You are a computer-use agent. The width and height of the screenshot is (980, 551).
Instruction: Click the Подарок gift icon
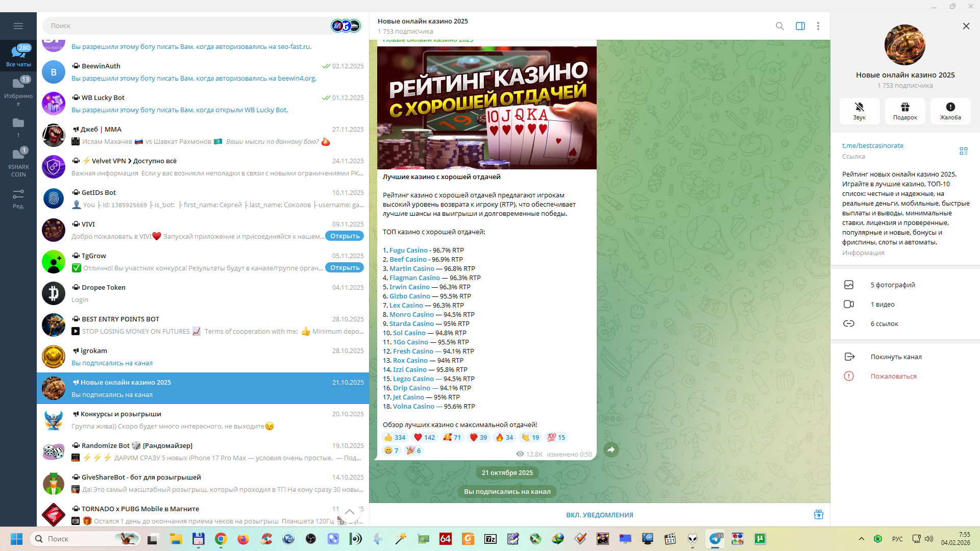pos(904,107)
